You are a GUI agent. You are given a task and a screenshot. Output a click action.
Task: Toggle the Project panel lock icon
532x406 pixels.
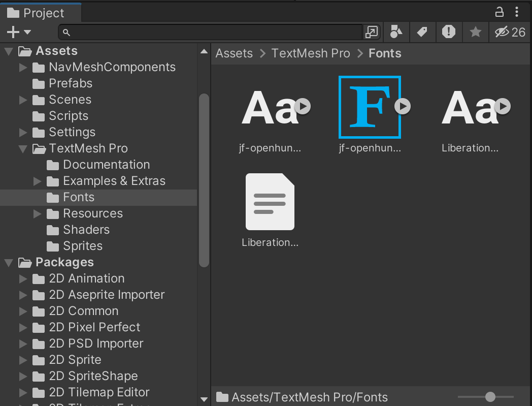click(x=499, y=12)
